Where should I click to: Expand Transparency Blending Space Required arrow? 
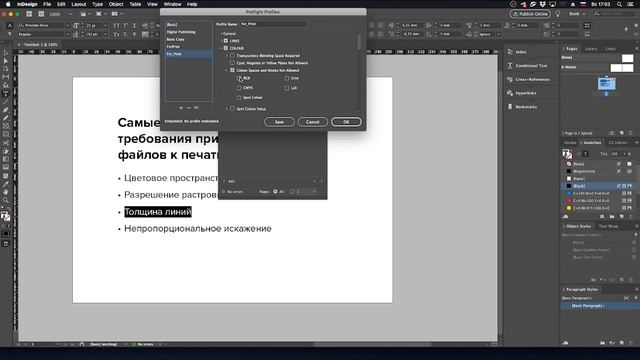tap(227, 56)
